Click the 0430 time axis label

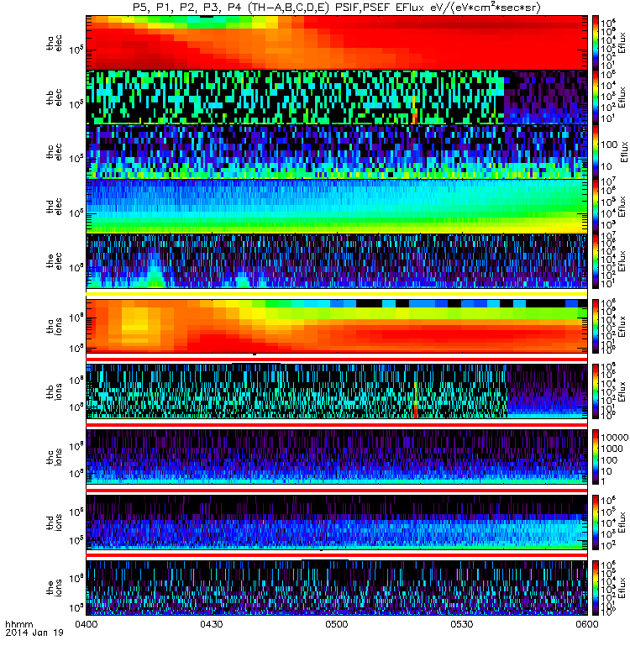(212, 624)
